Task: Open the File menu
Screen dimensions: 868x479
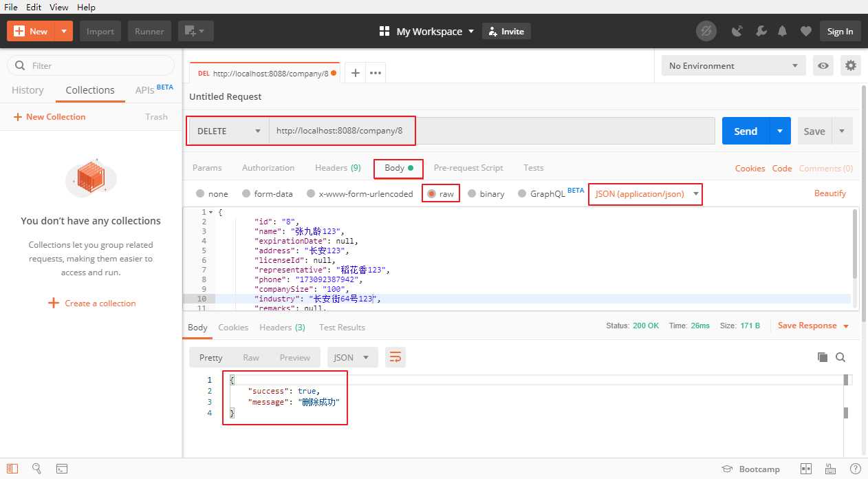Action: click(x=11, y=7)
